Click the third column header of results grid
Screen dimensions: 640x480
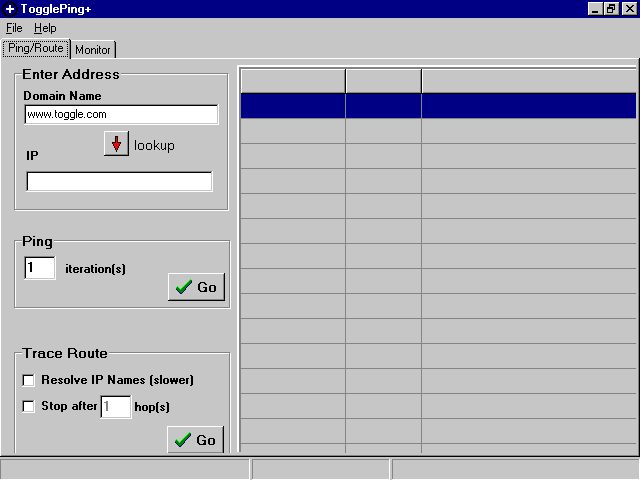click(x=528, y=80)
